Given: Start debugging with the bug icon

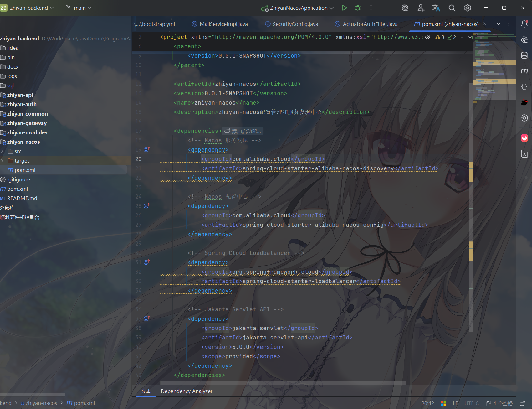Looking at the screenshot, I should point(358,8).
